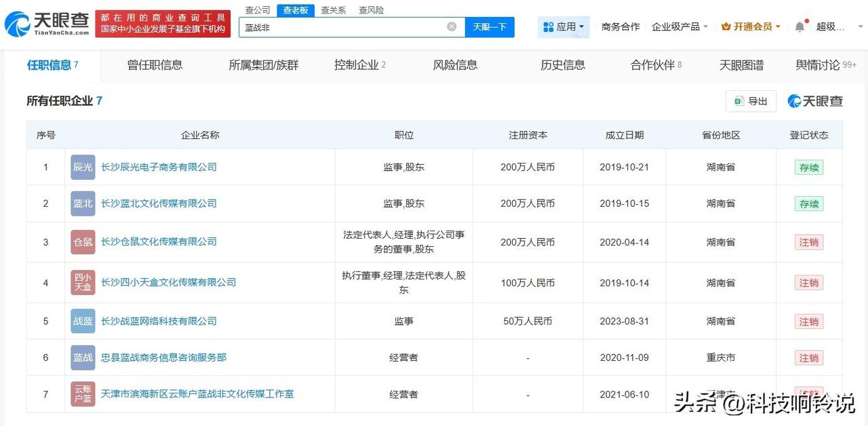Open 长沙辰光电子商务有限公司 company link
This screenshot has width=868, height=426.
click(159, 167)
